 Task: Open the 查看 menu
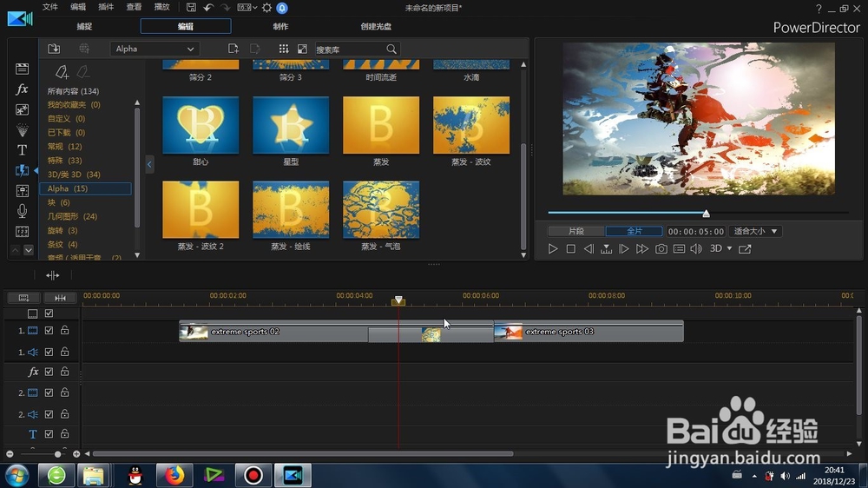click(134, 7)
